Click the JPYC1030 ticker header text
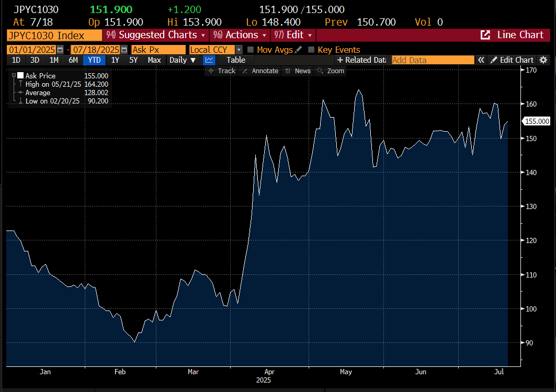 (x=36, y=9)
